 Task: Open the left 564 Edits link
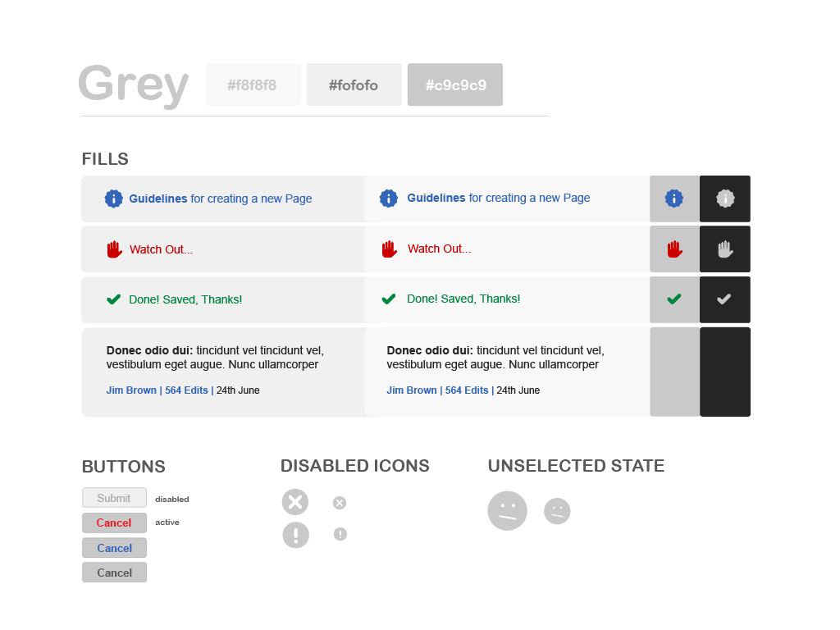(186, 390)
